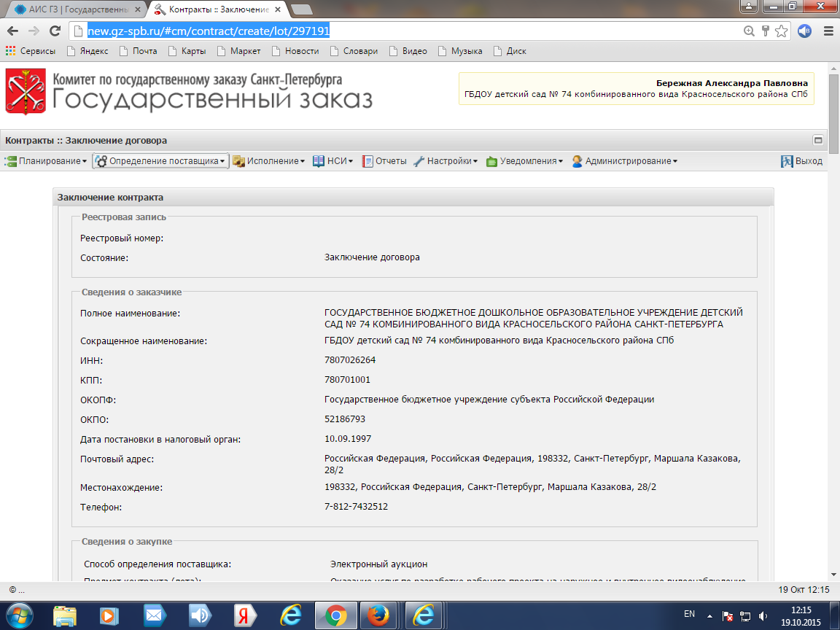Log out via Выход button
The width and height of the screenshot is (840, 630).
pos(801,161)
